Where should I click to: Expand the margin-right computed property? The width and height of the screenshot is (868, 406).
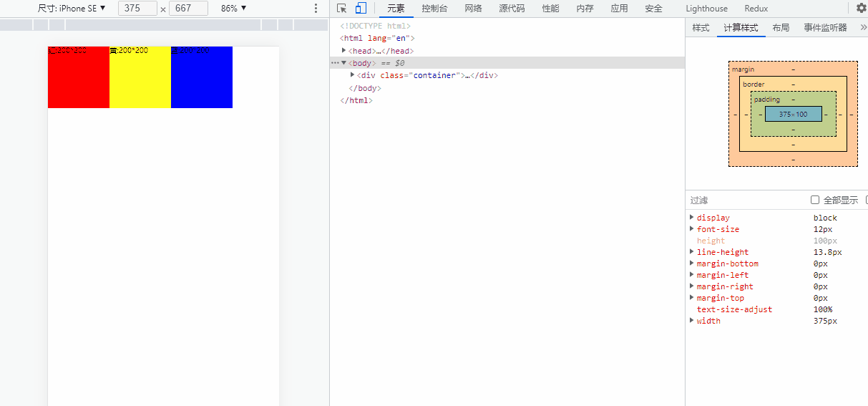[691, 286]
